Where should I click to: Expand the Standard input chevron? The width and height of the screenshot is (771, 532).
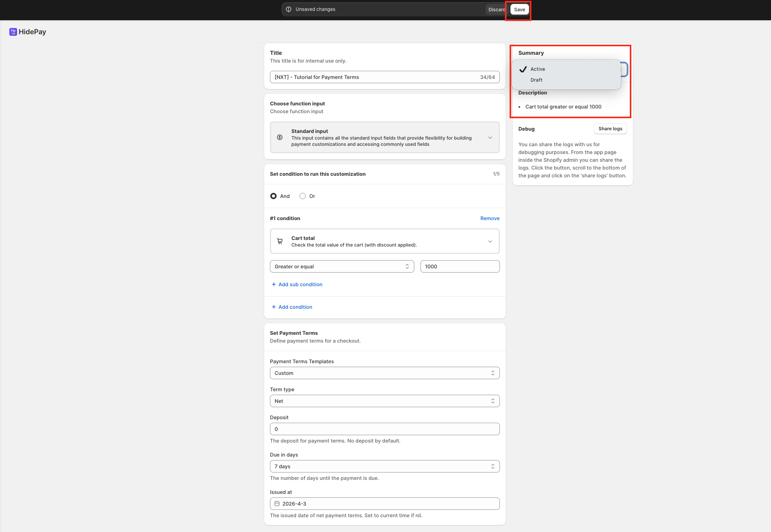tap(490, 138)
